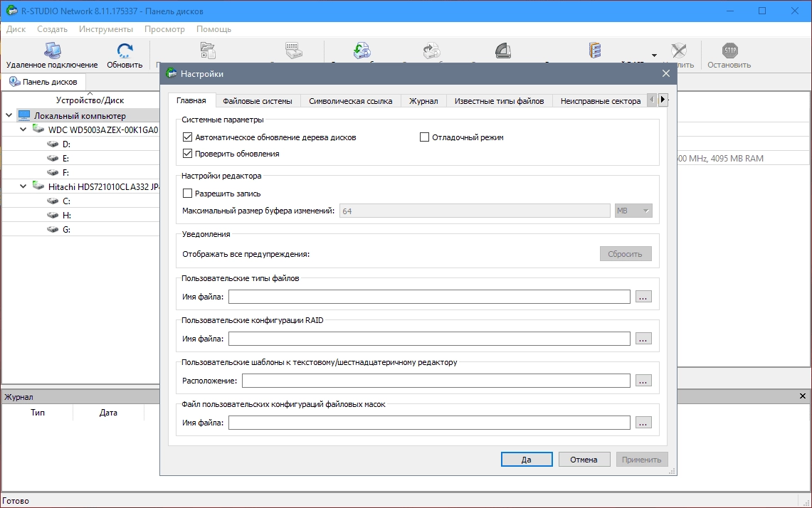
Task: Select the Hitachi HDS721010CLA332 drive icon
Action: 38,186
